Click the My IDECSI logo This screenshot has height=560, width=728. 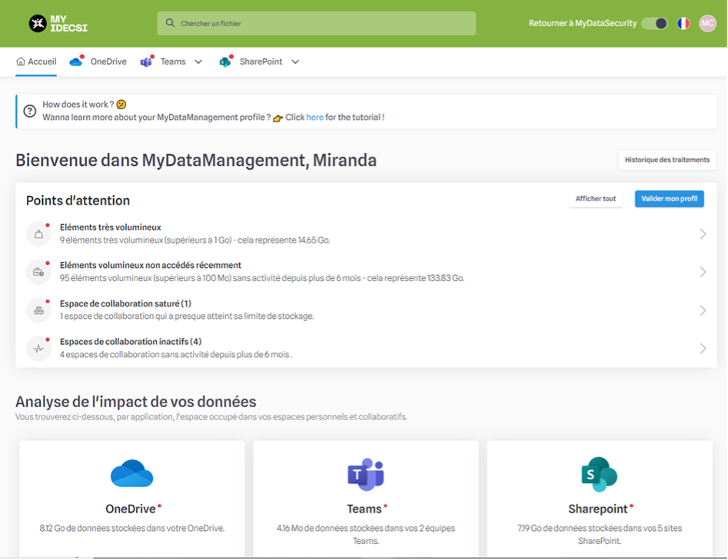tap(58, 23)
